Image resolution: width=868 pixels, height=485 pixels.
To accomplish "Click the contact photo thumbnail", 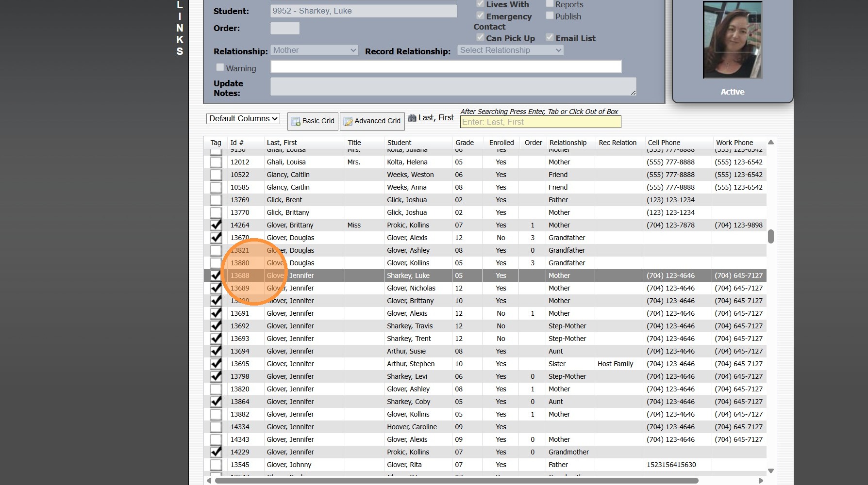I will tap(733, 40).
